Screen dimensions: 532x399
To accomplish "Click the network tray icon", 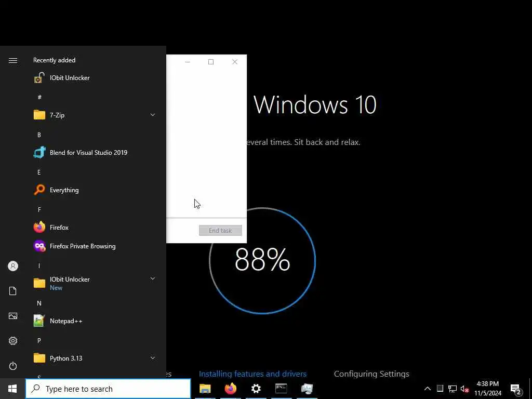I will [x=453, y=389].
